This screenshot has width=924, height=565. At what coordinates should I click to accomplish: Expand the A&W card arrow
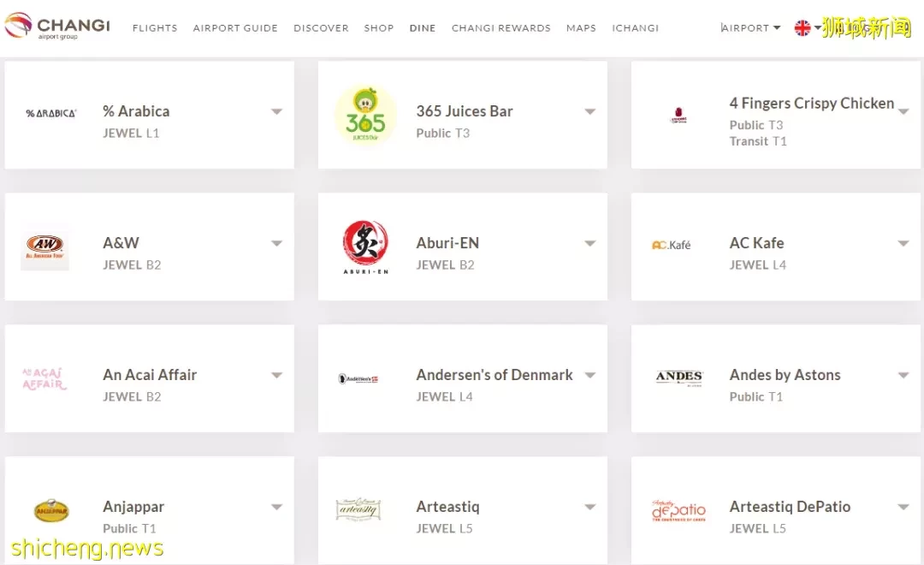276,243
